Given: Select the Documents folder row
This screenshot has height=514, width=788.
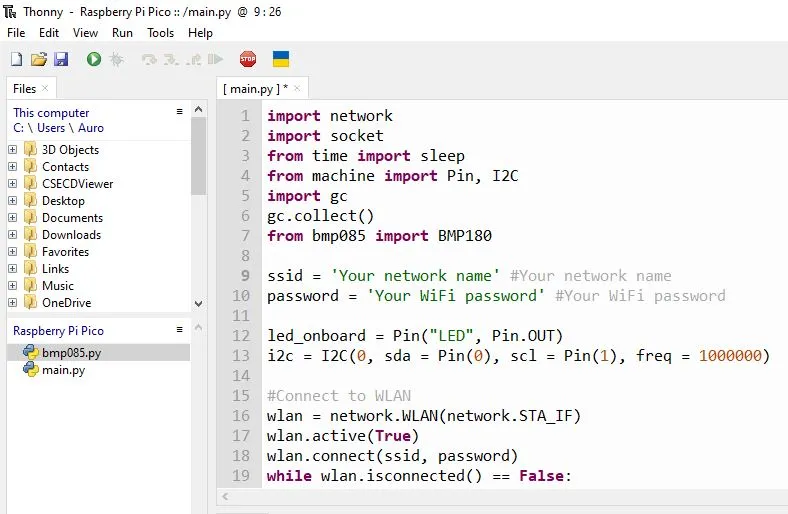Looking at the screenshot, I should (98, 218).
